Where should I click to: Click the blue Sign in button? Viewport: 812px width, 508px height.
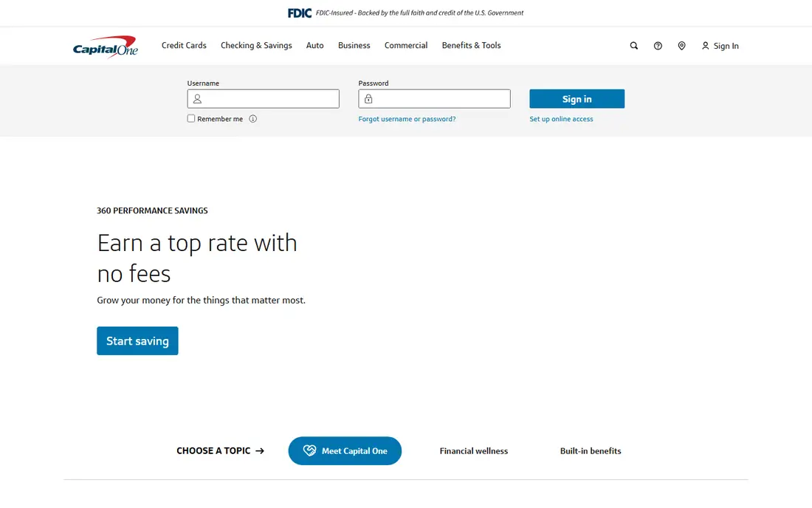[x=577, y=99]
